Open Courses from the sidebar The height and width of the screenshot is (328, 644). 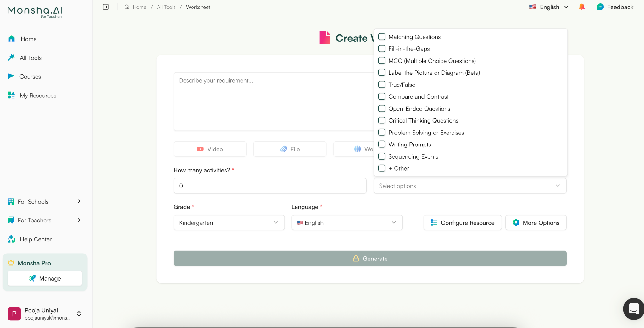pos(30,76)
